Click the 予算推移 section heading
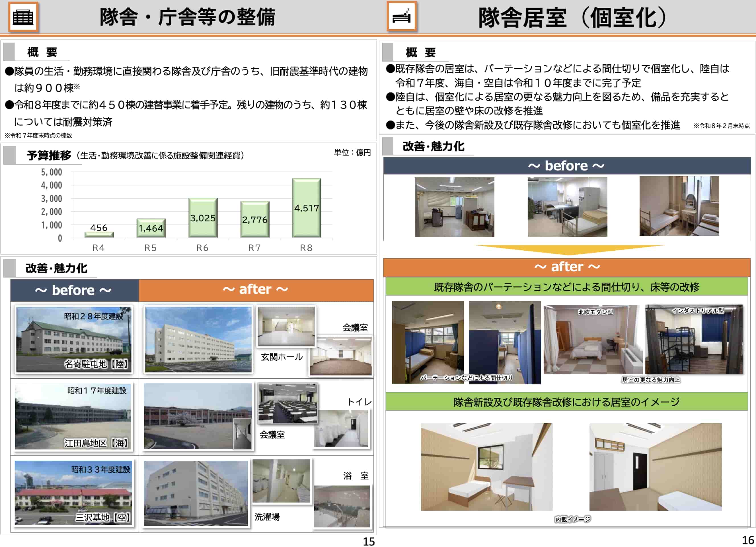The height and width of the screenshot is (547, 756). [x=49, y=156]
